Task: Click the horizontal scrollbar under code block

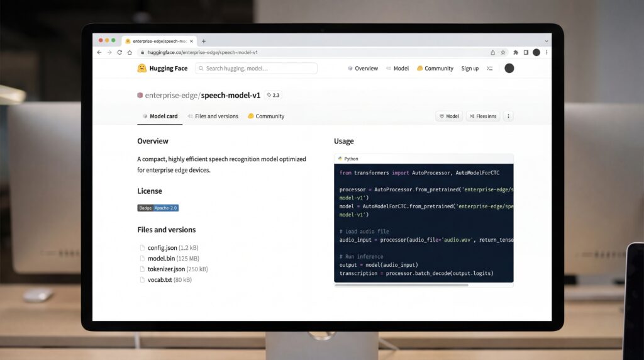Action: click(401, 285)
